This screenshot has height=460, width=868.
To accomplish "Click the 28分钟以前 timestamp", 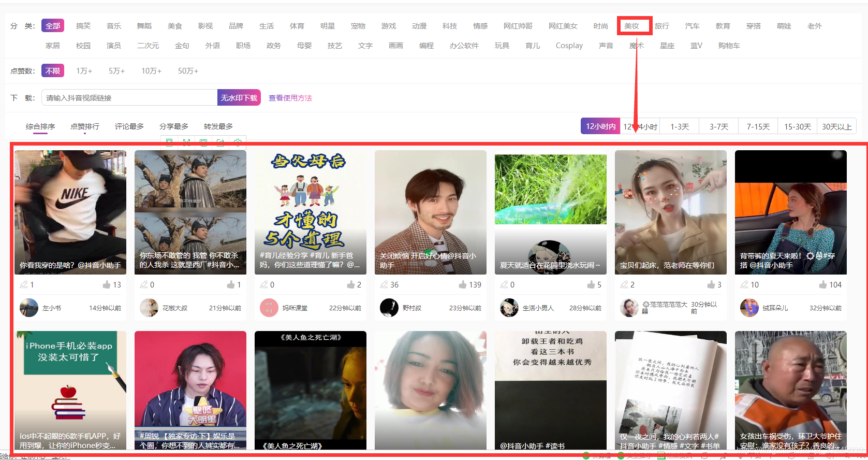I will pyautogui.click(x=585, y=308).
